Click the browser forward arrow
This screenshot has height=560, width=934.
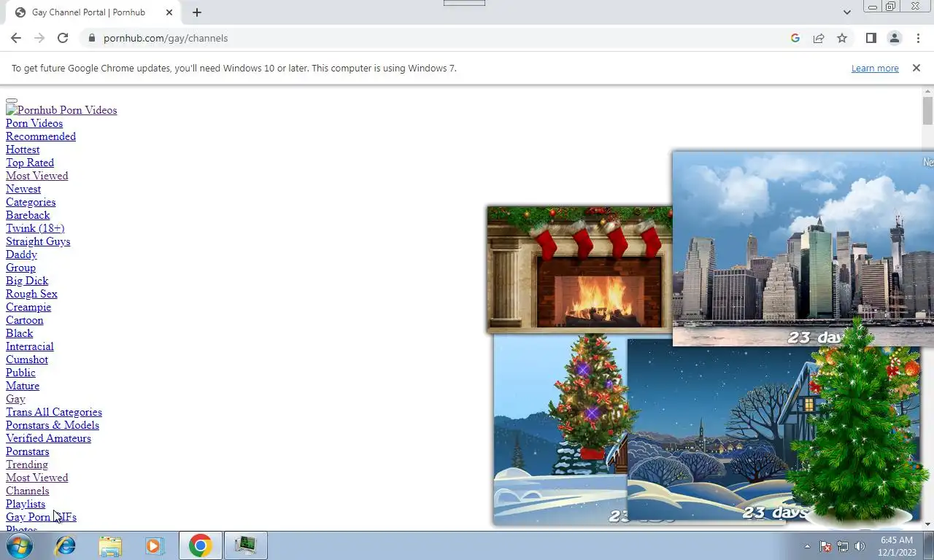pyautogui.click(x=39, y=38)
